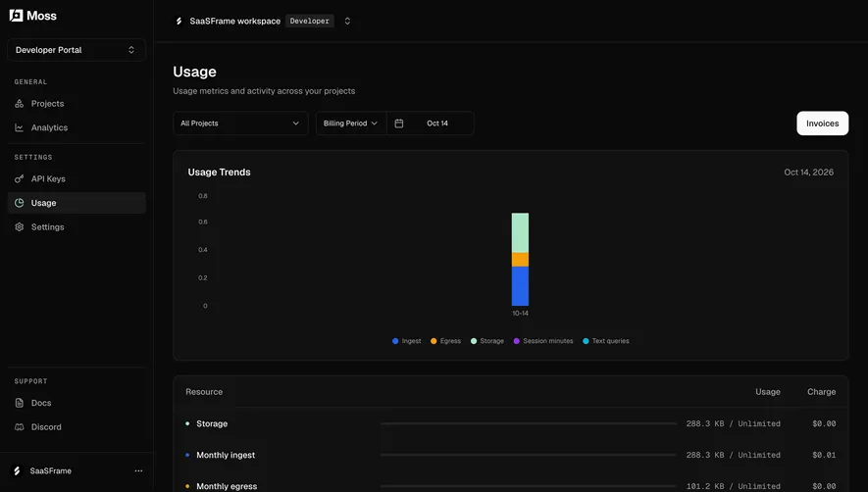Toggle Session minutes legend item
868x492 pixels.
tap(543, 341)
